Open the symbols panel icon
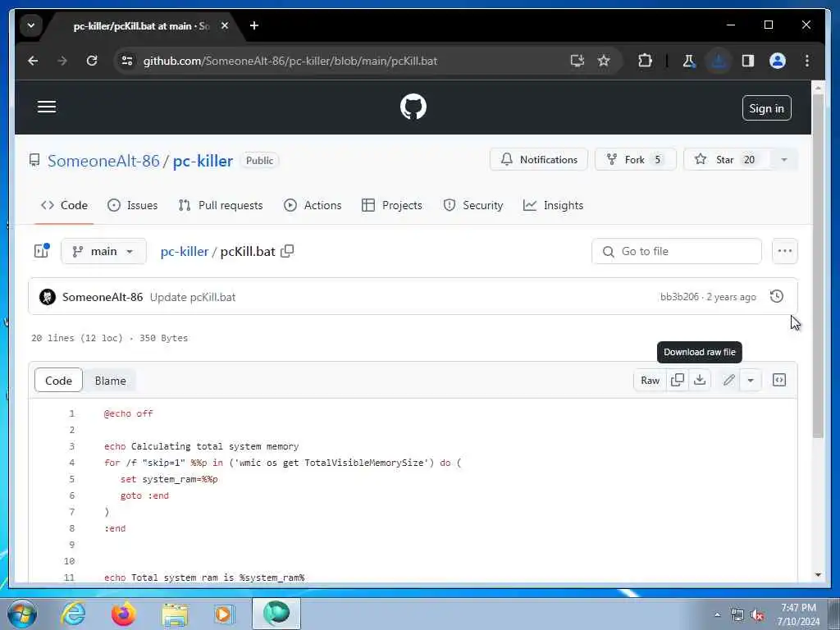This screenshot has width=840, height=630. pos(779,380)
